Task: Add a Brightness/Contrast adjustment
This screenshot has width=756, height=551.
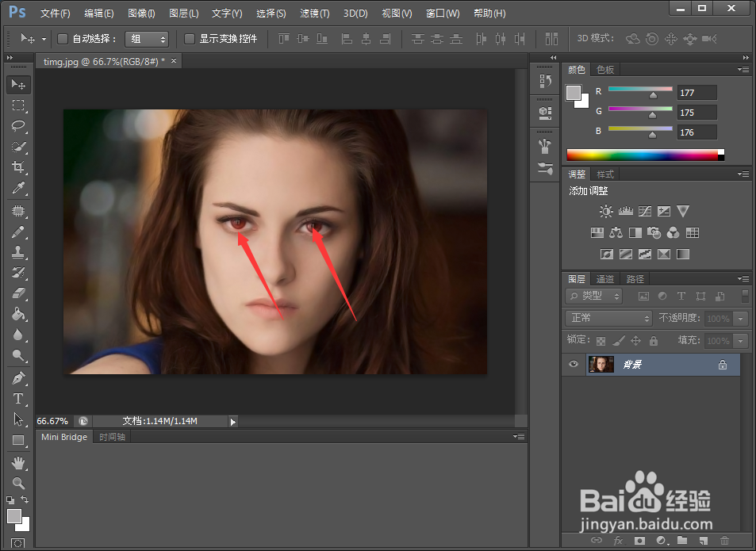Action: [606, 212]
